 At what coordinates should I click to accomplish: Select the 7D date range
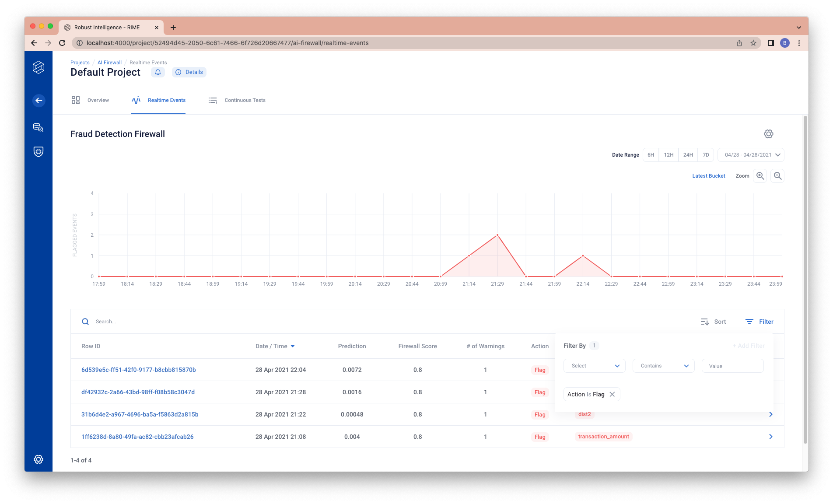706,155
